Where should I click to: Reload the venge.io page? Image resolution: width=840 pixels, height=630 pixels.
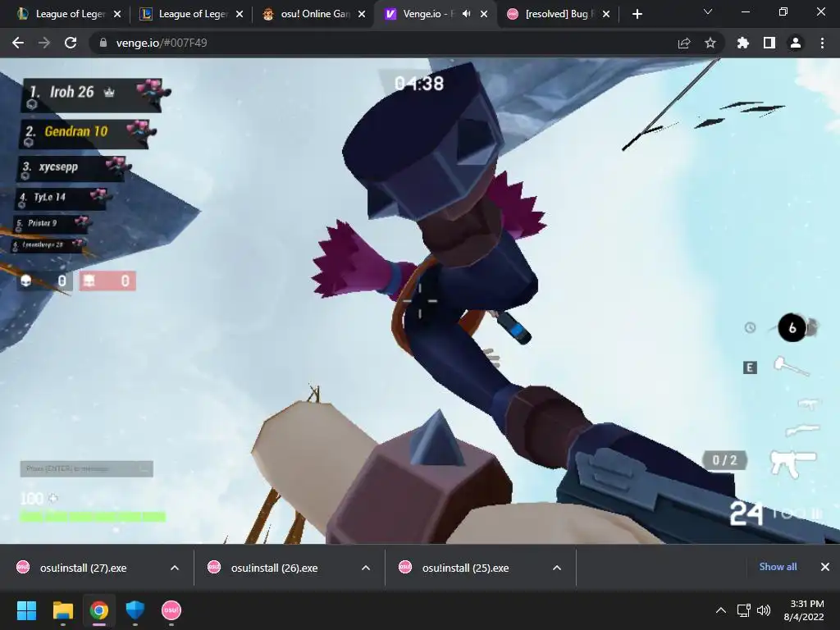pos(71,43)
